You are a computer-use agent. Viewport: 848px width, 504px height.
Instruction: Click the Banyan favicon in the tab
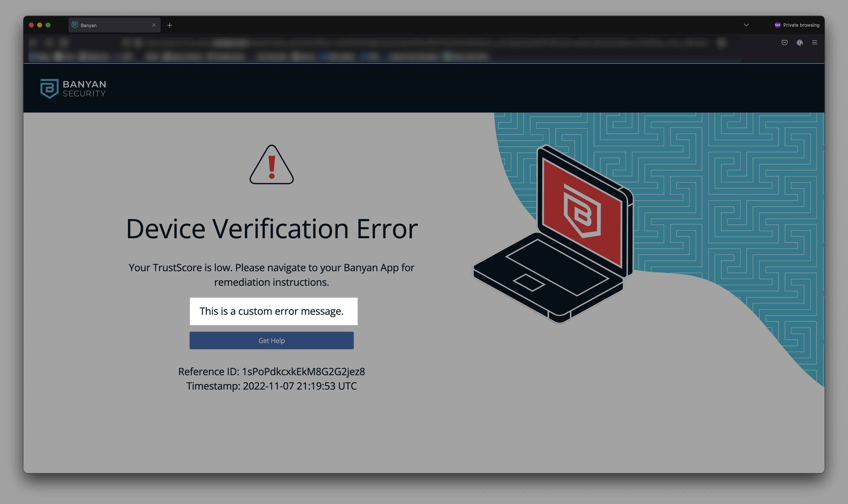[x=75, y=25]
